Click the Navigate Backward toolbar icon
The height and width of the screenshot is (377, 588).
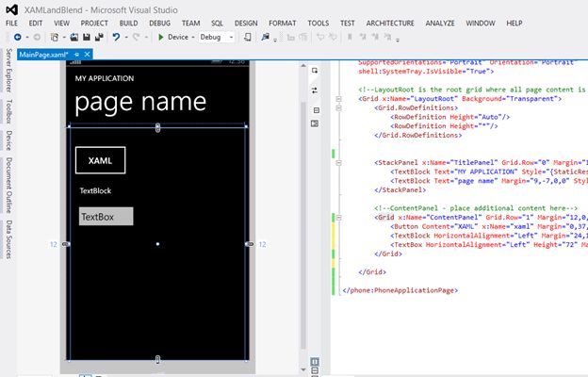point(17,38)
